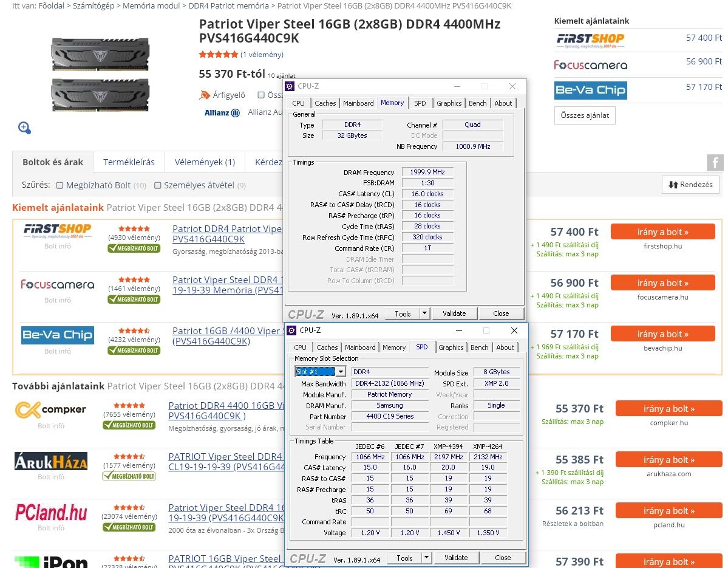Image resolution: width=728 pixels, height=568 pixels.
Task: Click the product RAM module thumbnail image
Action: (100, 74)
